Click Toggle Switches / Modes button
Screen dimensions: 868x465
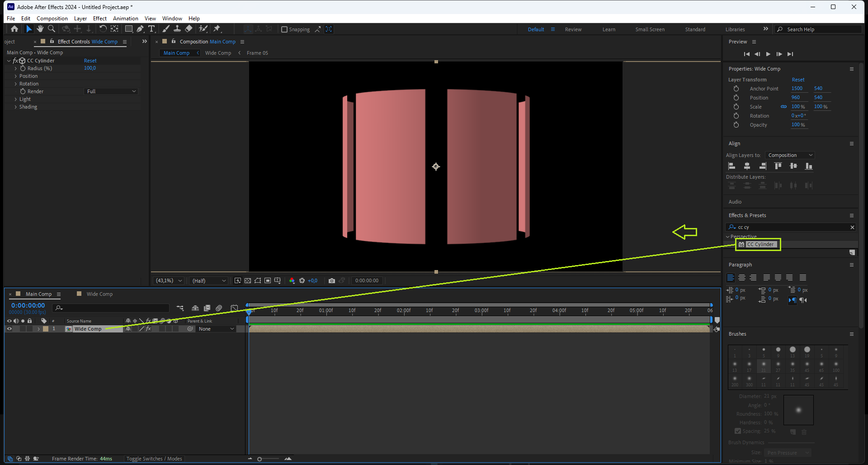[x=154, y=459]
